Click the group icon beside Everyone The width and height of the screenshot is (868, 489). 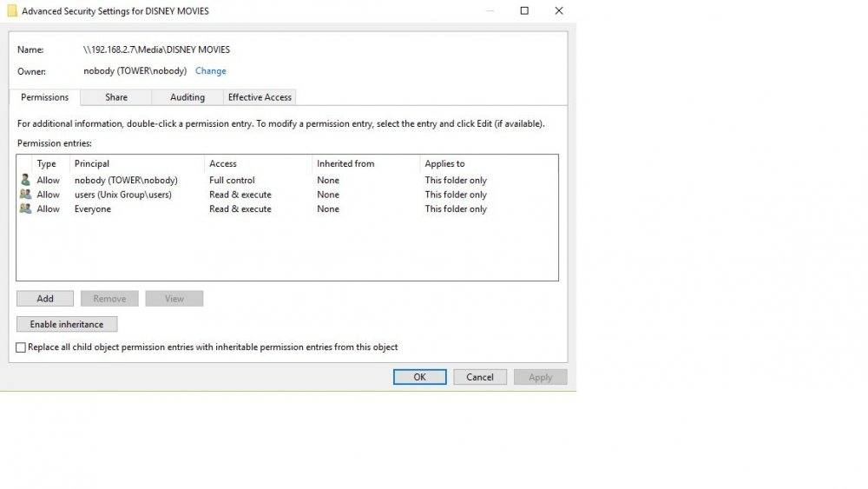click(25, 208)
